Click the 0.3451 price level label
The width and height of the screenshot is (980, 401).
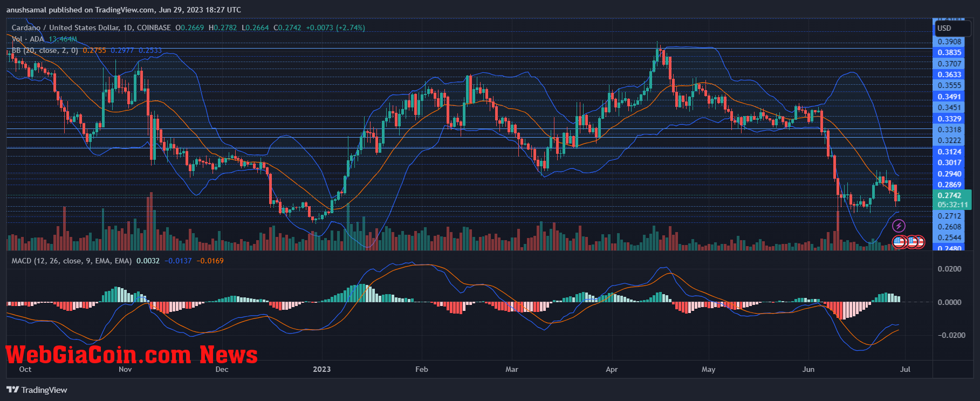(x=949, y=107)
